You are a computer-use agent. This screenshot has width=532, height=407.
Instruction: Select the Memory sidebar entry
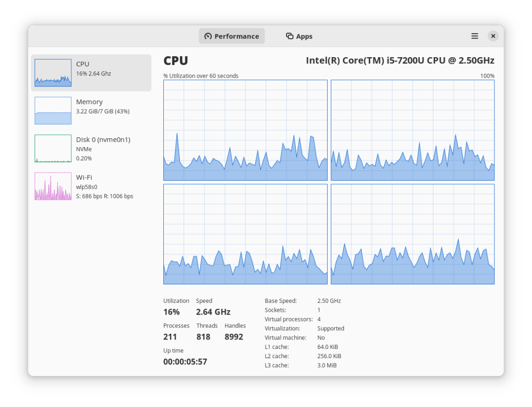point(91,110)
